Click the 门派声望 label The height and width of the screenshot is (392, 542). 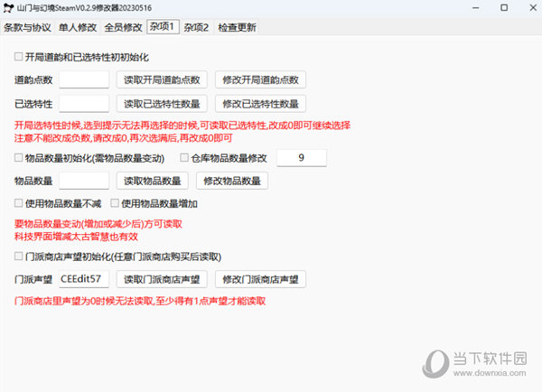tap(33, 279)
